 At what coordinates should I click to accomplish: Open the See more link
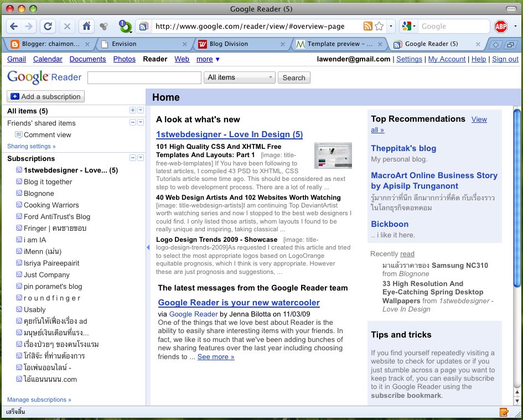point(216,356)
